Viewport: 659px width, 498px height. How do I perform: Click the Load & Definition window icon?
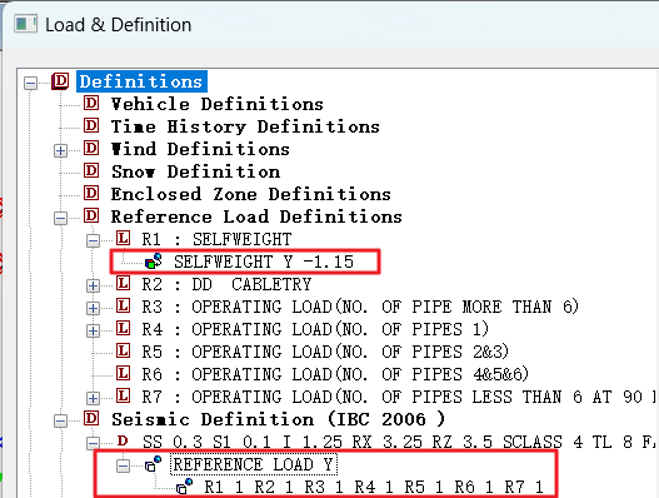click(x=26, y=24)
